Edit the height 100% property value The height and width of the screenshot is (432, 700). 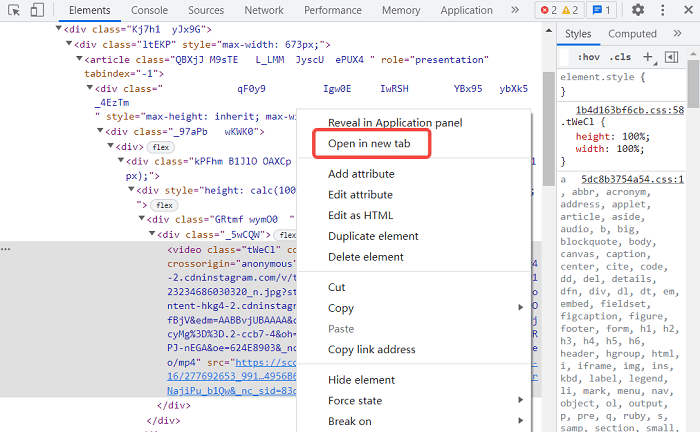coord(633,137)
